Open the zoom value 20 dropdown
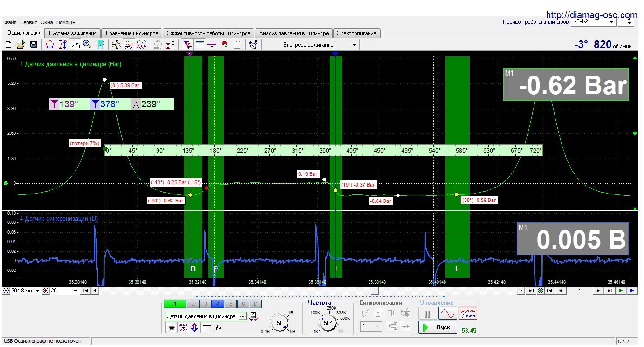Screen dimensions: 644x347 tap(75, 291)
